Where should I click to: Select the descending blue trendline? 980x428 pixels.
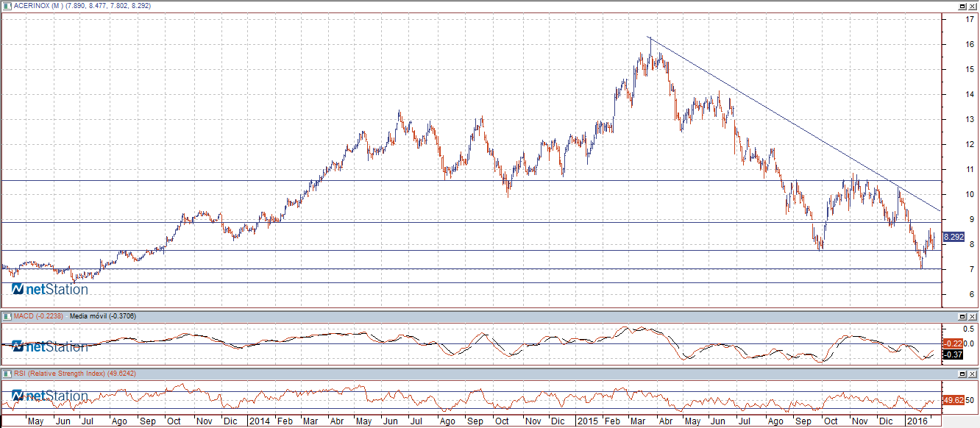click(x=795, y=123)
